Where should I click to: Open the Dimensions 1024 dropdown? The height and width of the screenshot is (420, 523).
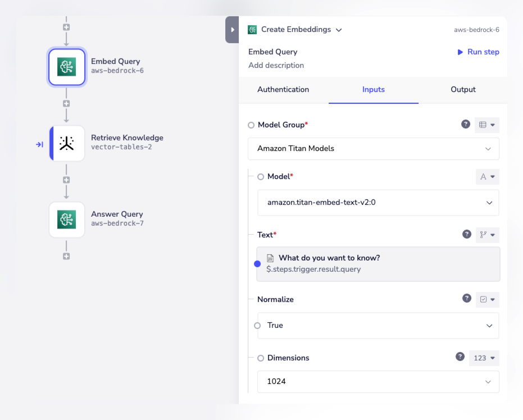coord(378,382)
